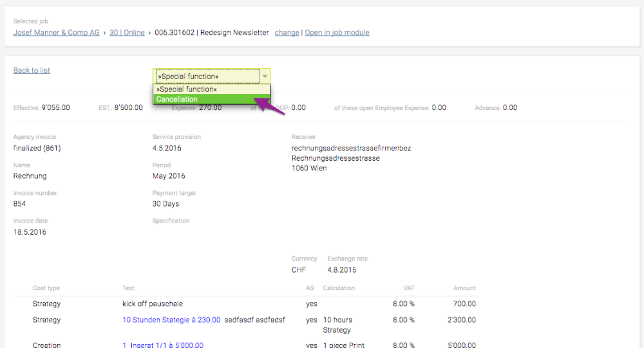Select the sadfasdf asdfadsf text
This screenshot has width=644, height=348.
[x=254, y=320]
